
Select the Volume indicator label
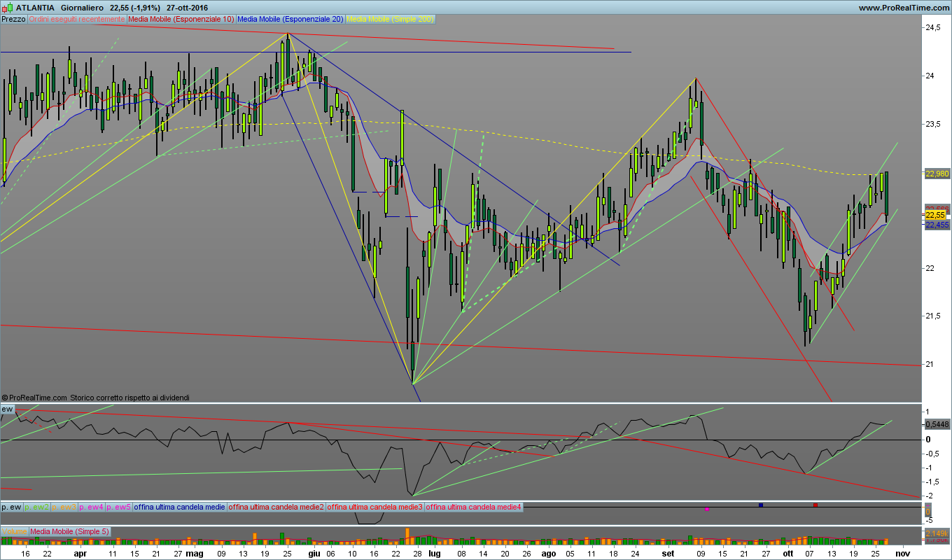(14, 531)
